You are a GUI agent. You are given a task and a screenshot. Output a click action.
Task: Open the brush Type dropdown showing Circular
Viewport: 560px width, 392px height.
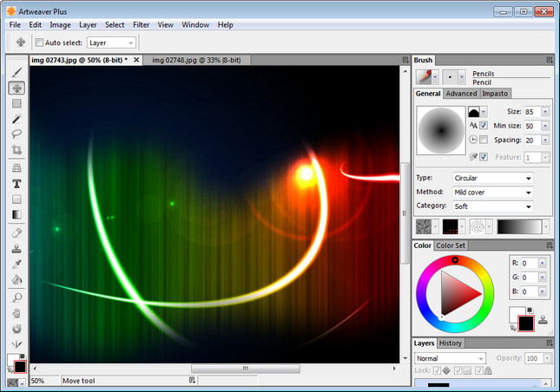click(491, 178)
